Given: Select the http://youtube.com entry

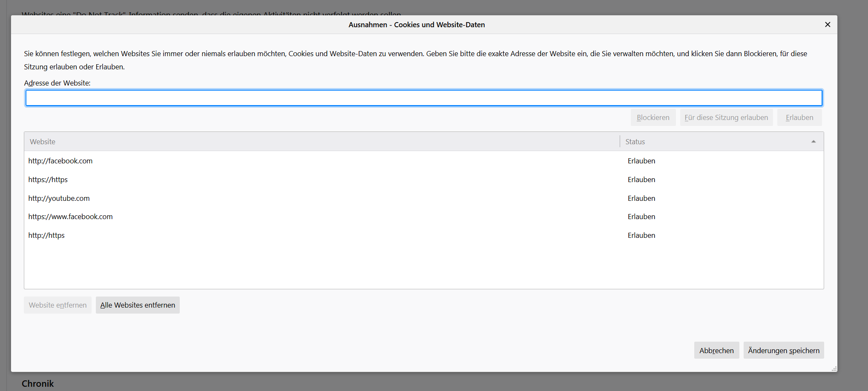Looking at the screenshot, I should 59,198.
